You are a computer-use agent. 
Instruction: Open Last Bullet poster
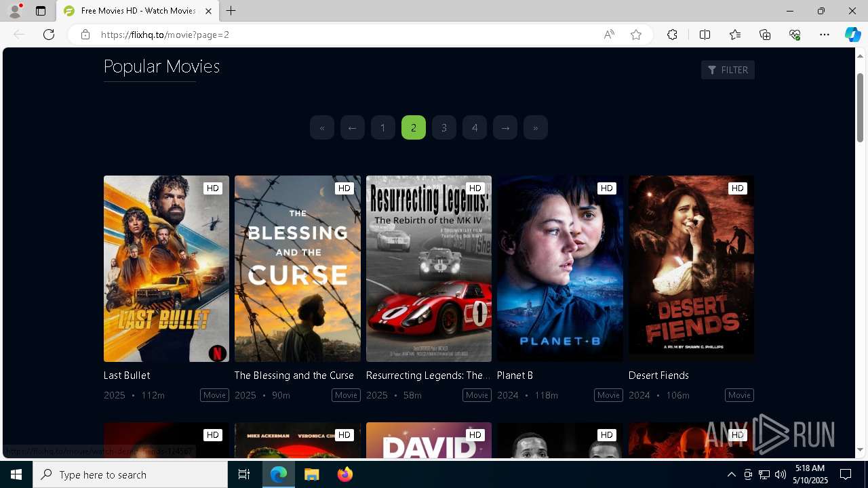(166, 268)
